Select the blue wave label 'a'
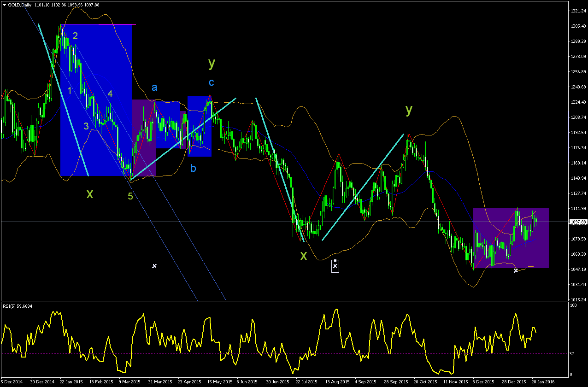588x387 pixels. [154, 88]
